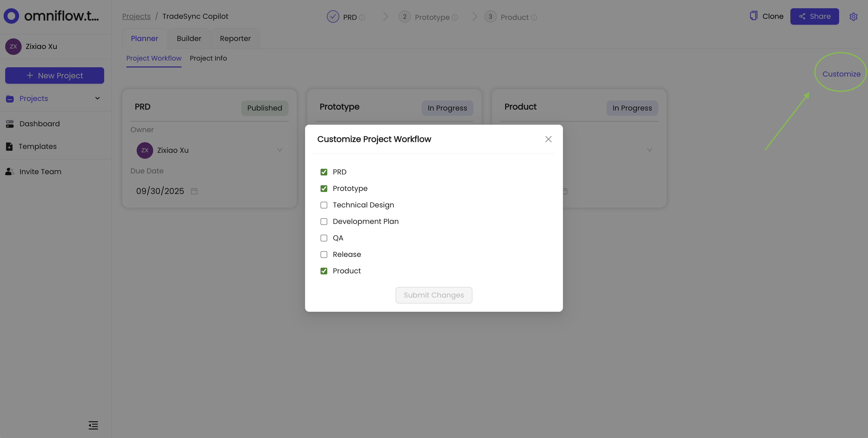
Task: Open the settings gear icon
Action: pos(854,16)
